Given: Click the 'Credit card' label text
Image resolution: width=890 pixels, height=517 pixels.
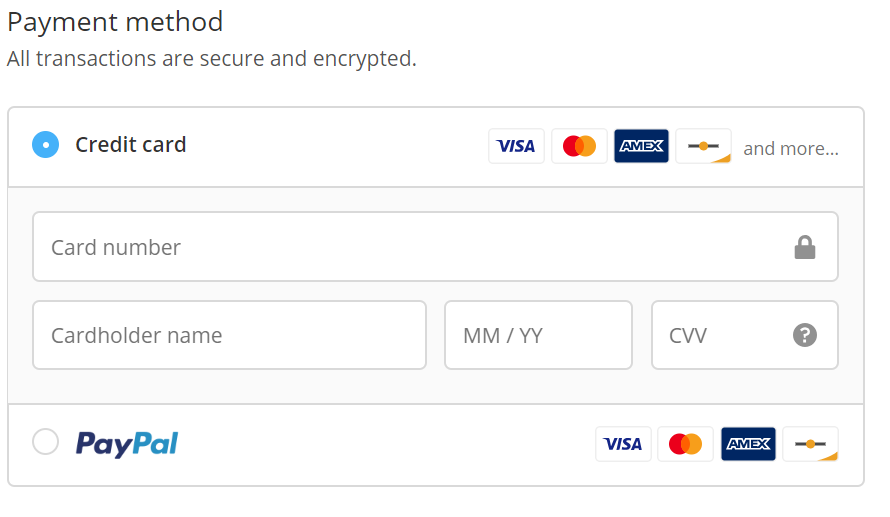Looking at the screenshot, I should (131, 145).
